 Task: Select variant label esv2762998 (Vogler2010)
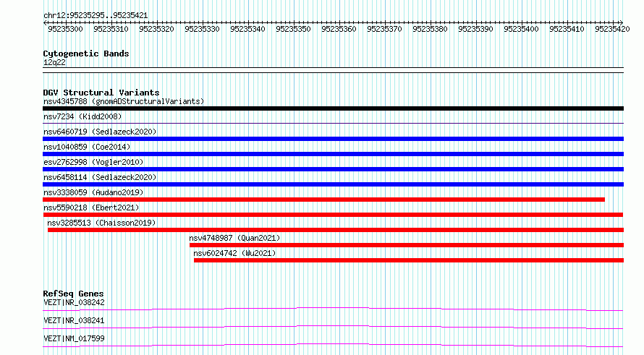pyautogui.click(x=93, y=162)
